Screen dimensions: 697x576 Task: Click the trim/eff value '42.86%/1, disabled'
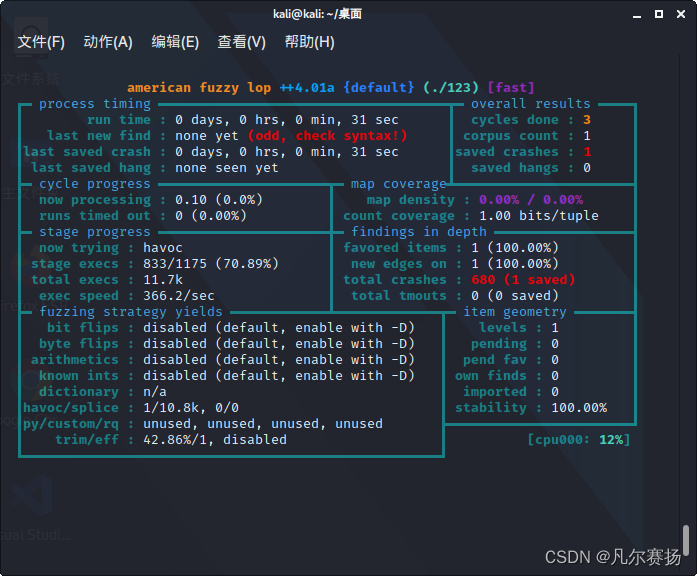(x=215, y=440)
